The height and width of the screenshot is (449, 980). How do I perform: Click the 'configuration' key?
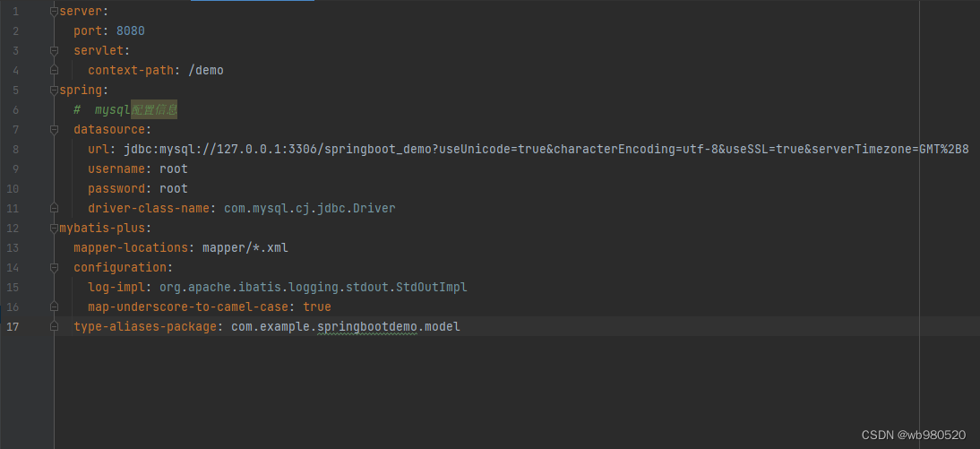[120, 268]
